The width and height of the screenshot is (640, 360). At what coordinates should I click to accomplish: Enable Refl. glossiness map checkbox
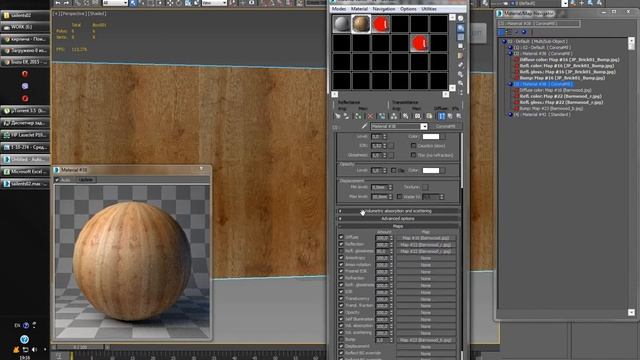(x=341, y=251)
